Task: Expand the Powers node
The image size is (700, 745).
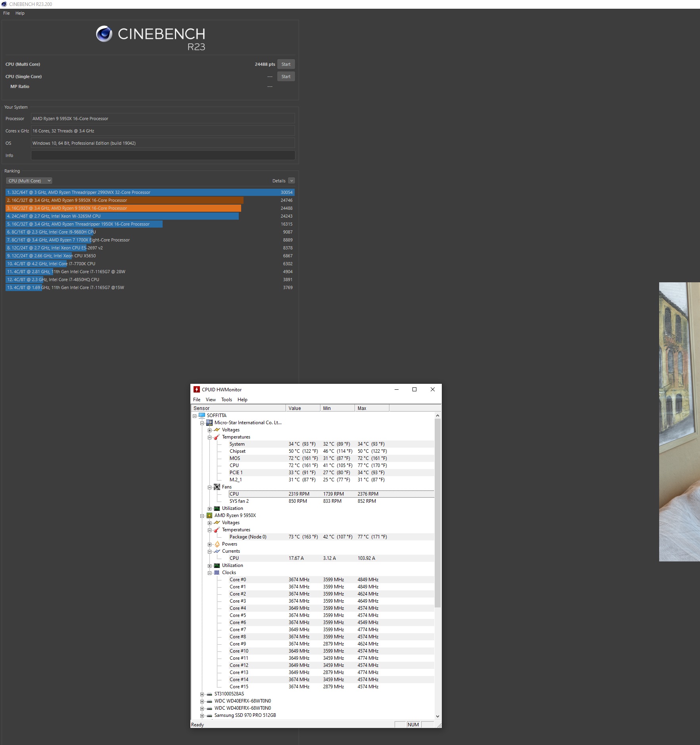Action: [209, 544]
